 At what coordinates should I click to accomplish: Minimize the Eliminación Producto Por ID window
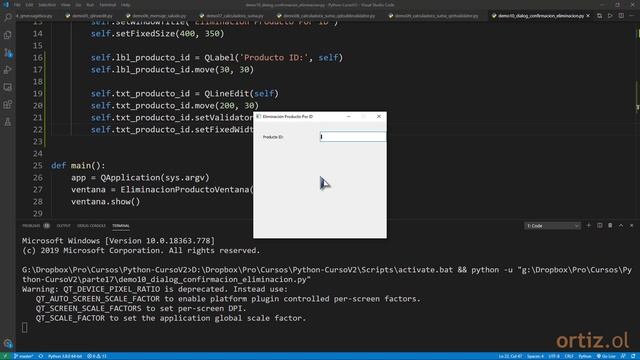349,116
